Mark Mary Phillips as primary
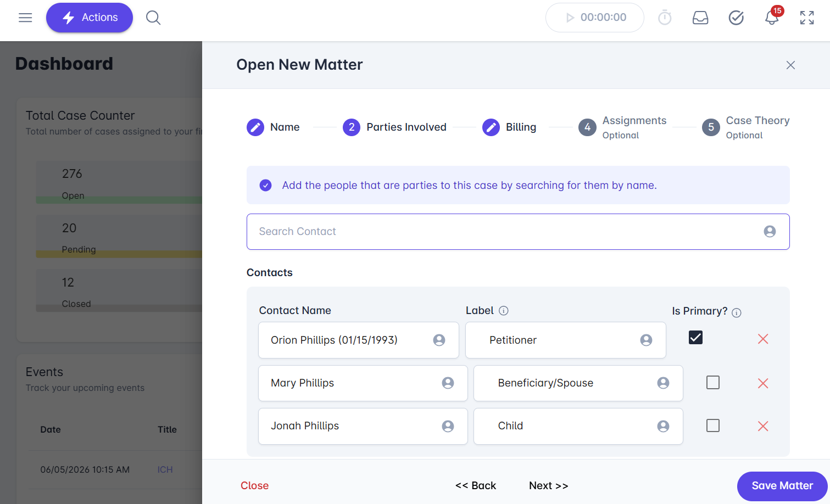The width and height of the screenshot is (830, 504). (x=713, y=383)
